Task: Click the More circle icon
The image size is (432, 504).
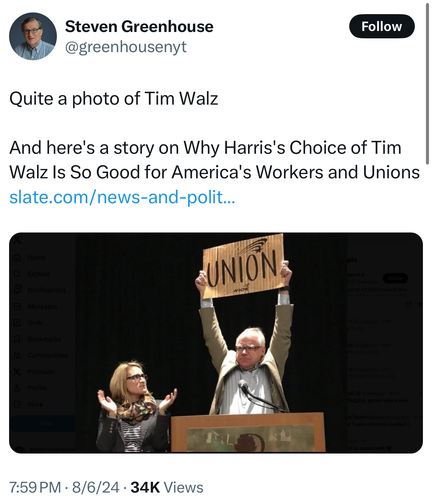Action: tap(17, 404)
